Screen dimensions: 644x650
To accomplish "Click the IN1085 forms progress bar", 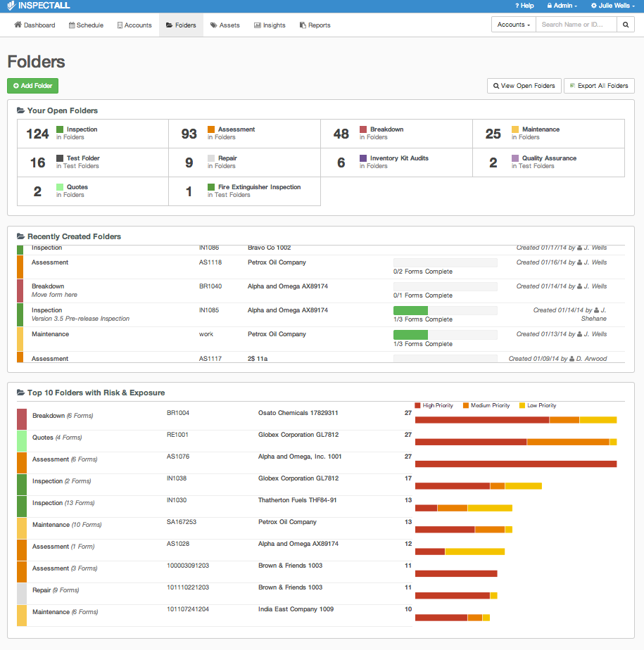I will [446, 310].
